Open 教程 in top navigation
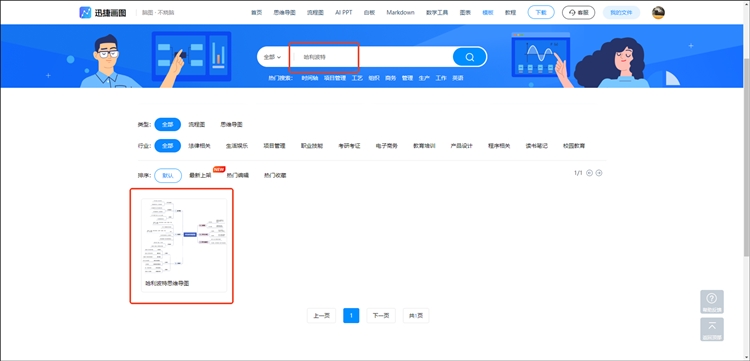 click(x=510, y=13)
